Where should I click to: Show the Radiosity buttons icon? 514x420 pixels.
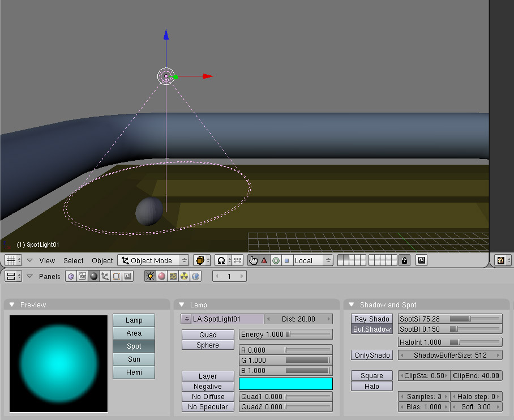pos(184,276)
